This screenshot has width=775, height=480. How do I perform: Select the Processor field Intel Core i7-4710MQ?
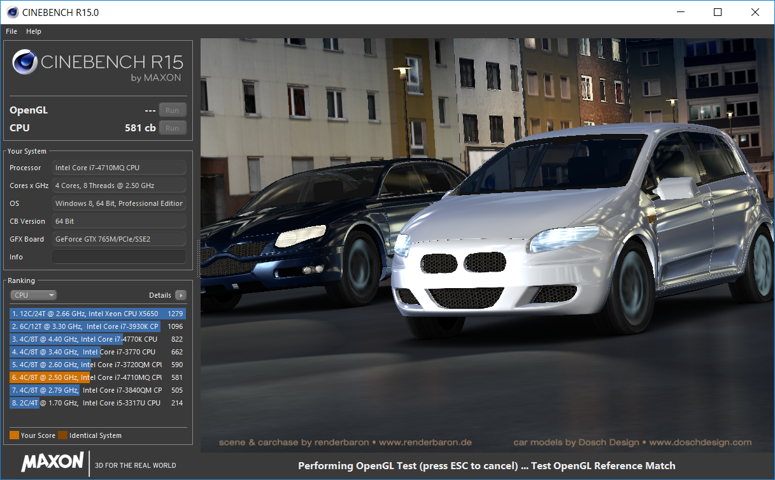click(x=119, y=168)
